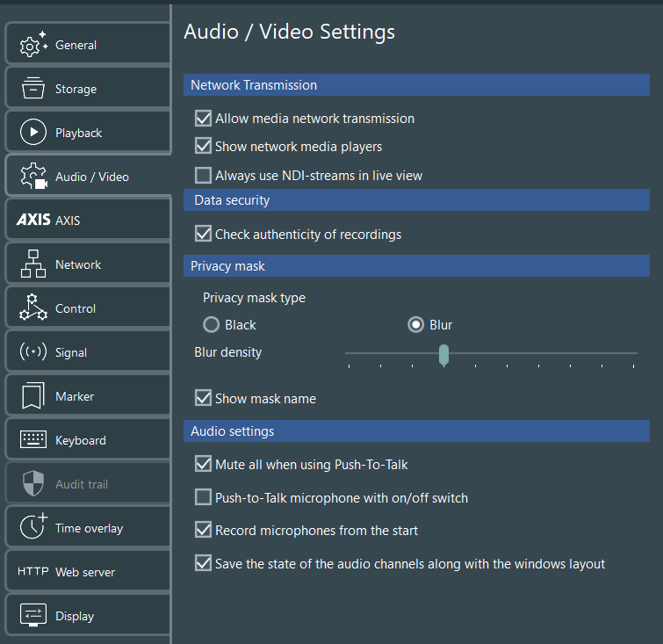
Task: Open the Display settings tab
Action: 75,616
